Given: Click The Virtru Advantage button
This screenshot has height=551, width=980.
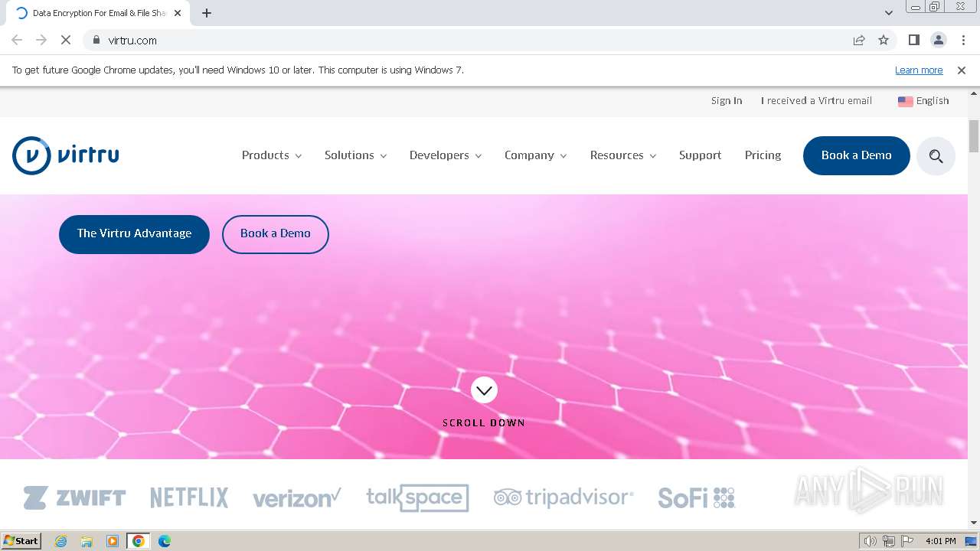Looking at the screenshot, I should click(x=134, y=234).
